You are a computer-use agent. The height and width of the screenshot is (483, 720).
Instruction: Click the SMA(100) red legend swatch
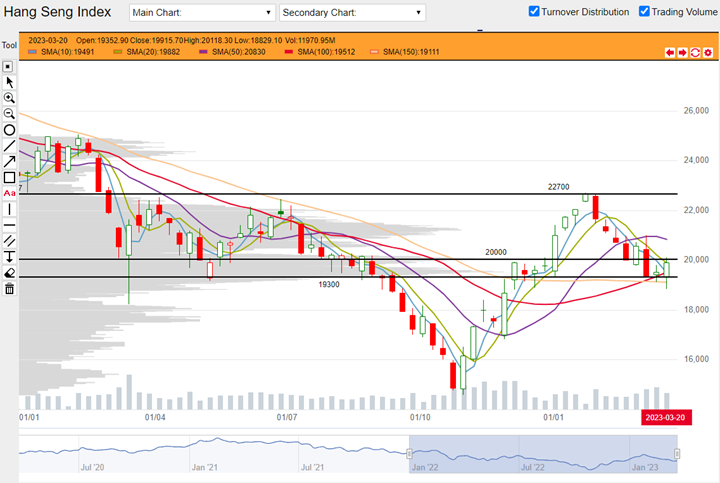288,52
